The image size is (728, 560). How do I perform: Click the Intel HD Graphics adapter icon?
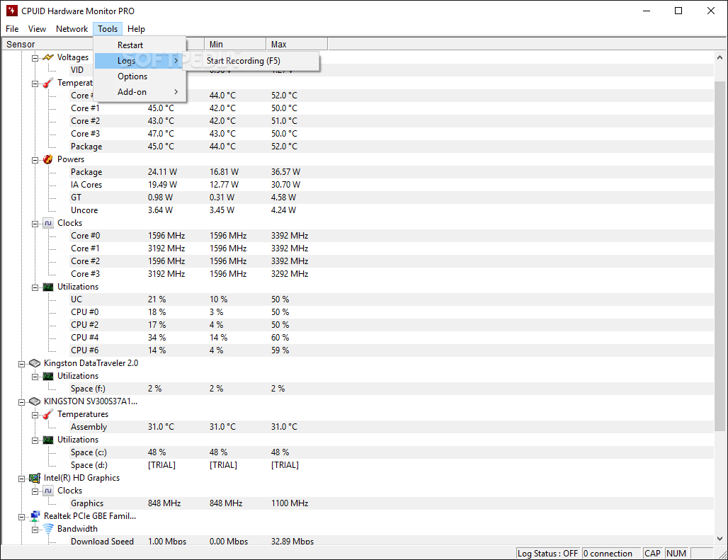pos(34,478)
